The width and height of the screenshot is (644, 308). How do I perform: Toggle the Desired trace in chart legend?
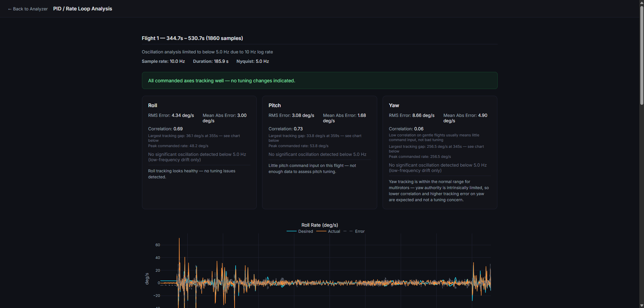point(300,231)
